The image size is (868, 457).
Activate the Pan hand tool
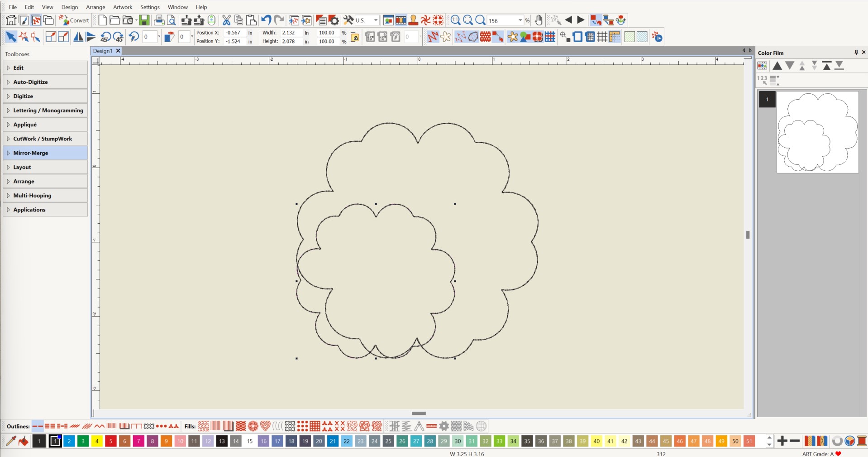tap(539, 20)
